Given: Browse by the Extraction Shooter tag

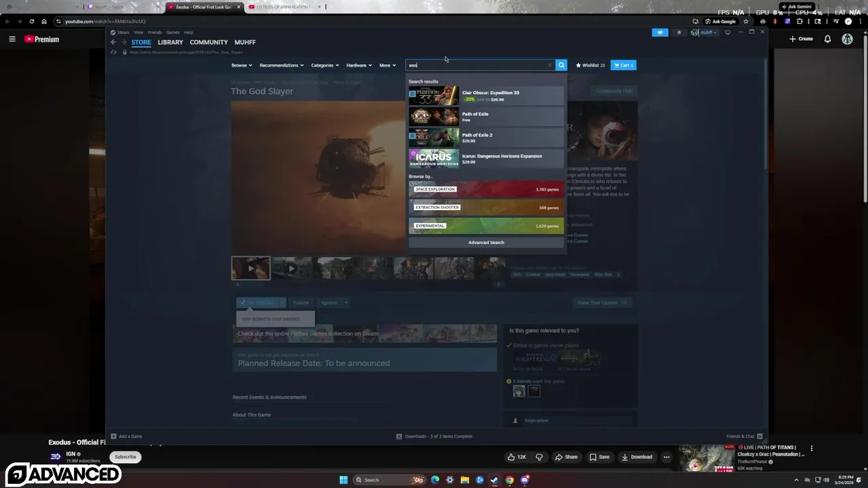Looking at the screenshot, I should coord(486,207).
